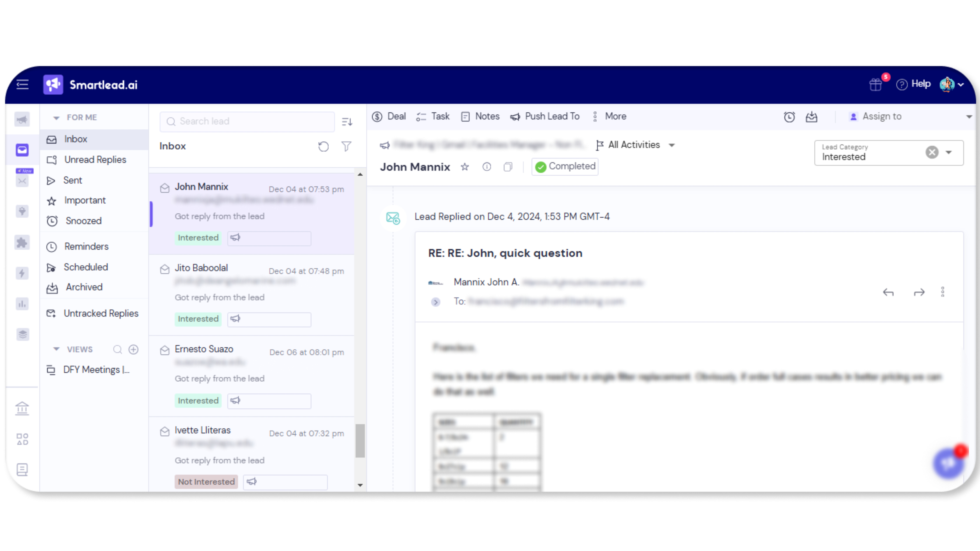Clear the Lead Category Interested value
The height and width of the screenshot is (551, 980).
point(932,153)
